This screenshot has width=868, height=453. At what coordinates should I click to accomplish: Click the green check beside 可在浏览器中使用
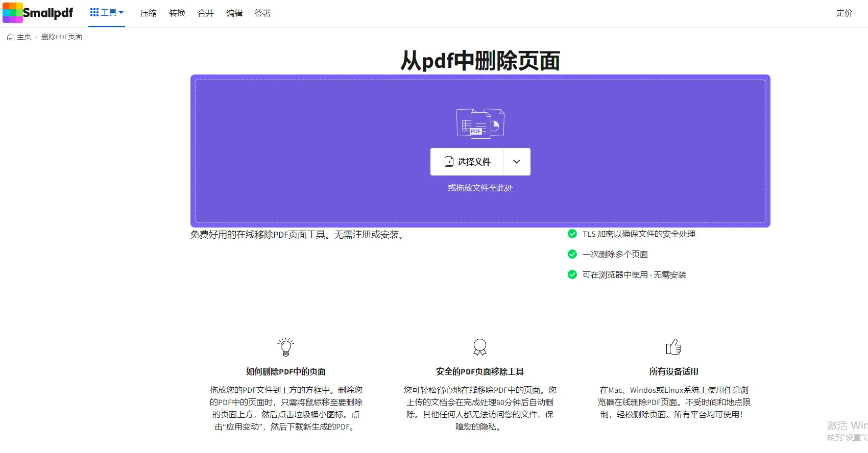(572, 274)
